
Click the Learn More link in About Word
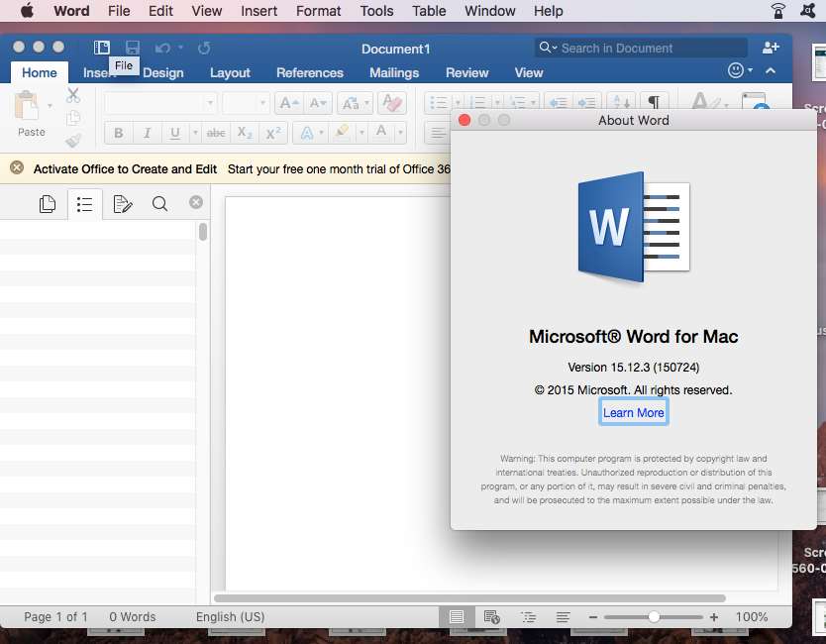tap(633, 412)
